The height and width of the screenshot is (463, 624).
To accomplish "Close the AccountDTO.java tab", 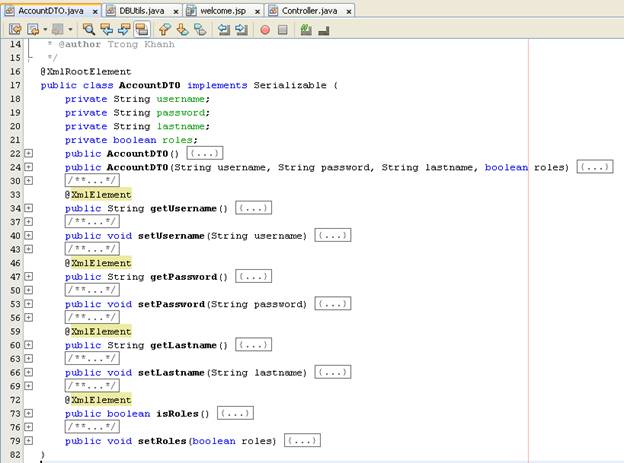I will tap(95, 12).
